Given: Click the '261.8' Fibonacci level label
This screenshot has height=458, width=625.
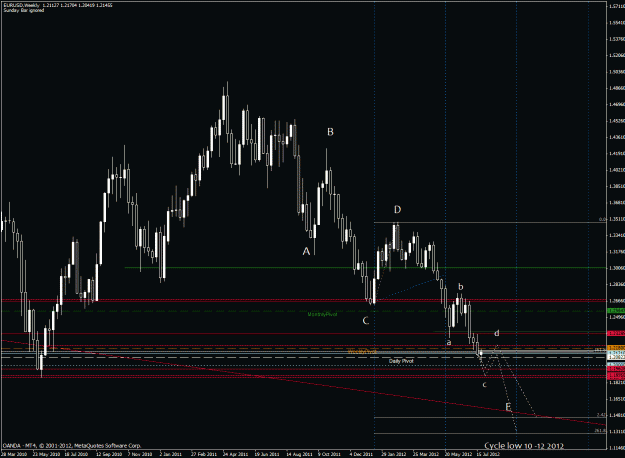Looking at the screenshot, I should click(599, 431).
